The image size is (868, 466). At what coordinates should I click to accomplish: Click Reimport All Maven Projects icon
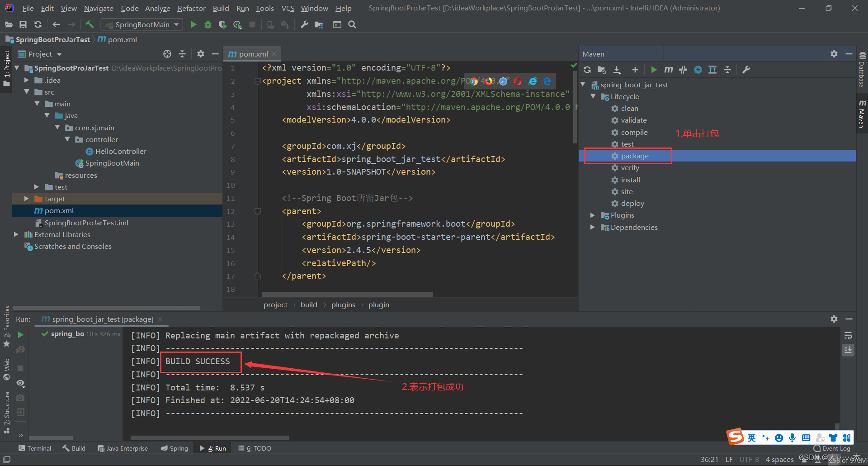click(587, 70)
